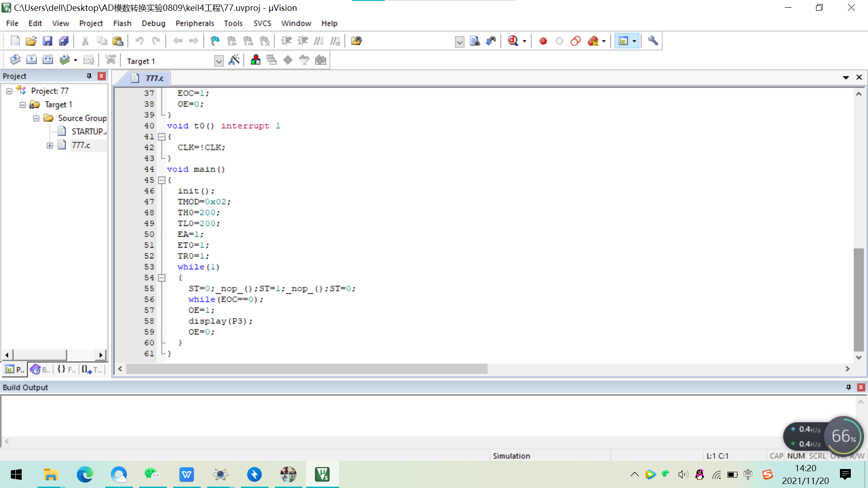Image resolution: width=868 pixels, height=488 pixels.
Task: Open the find text combo box dropdown
Action: pos(459,42)
